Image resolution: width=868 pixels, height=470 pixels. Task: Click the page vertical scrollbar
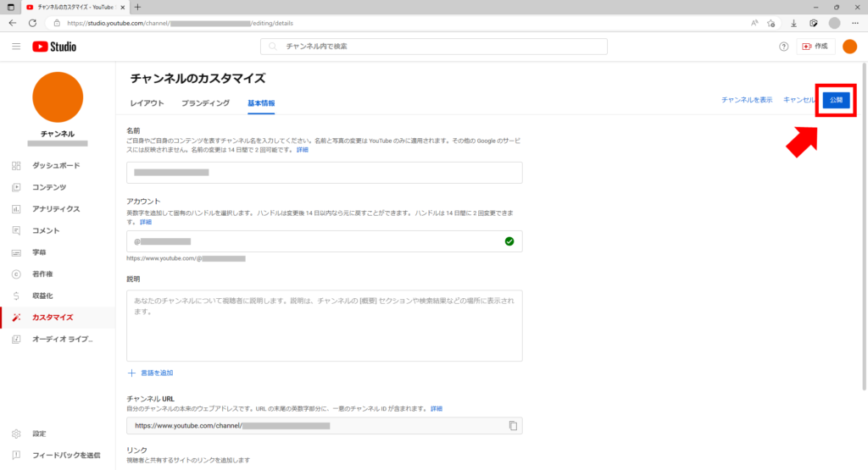(x=864, y=227)
